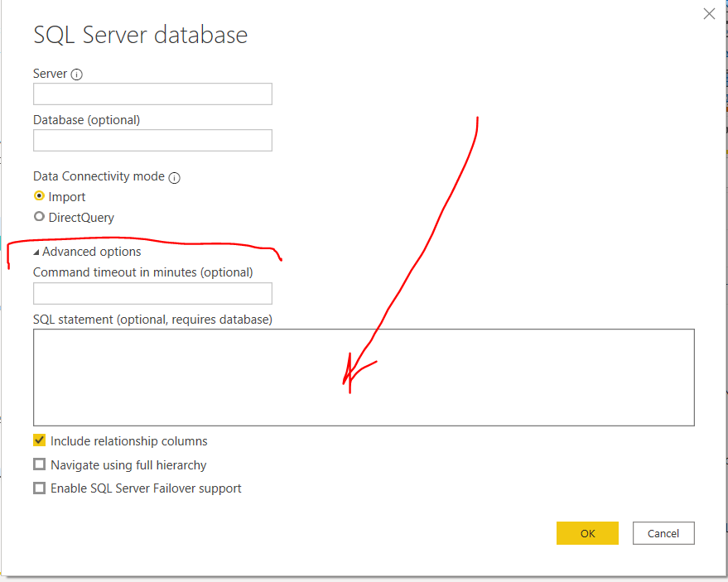Enable SQL Server Failover support
728x582 pixels.
point(39,488)
